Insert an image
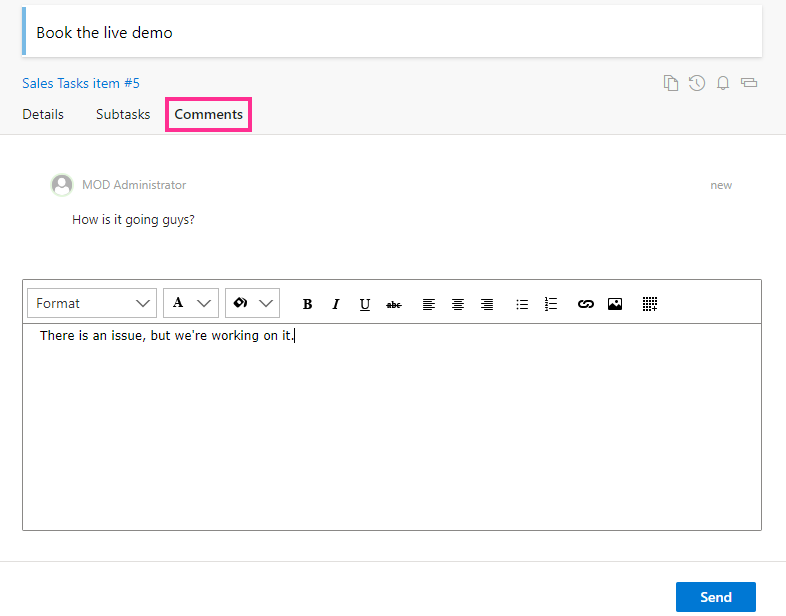The height and width of the screenshot is (616, 786). 615,304
